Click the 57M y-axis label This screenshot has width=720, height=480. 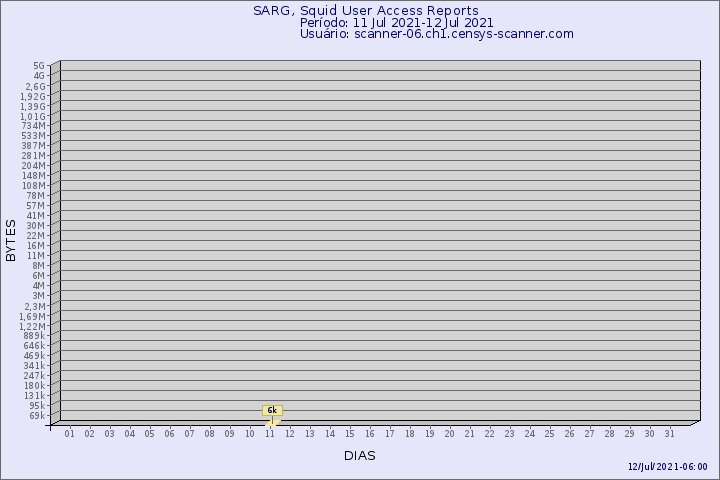pyautogui.click(x=36, y=206)
